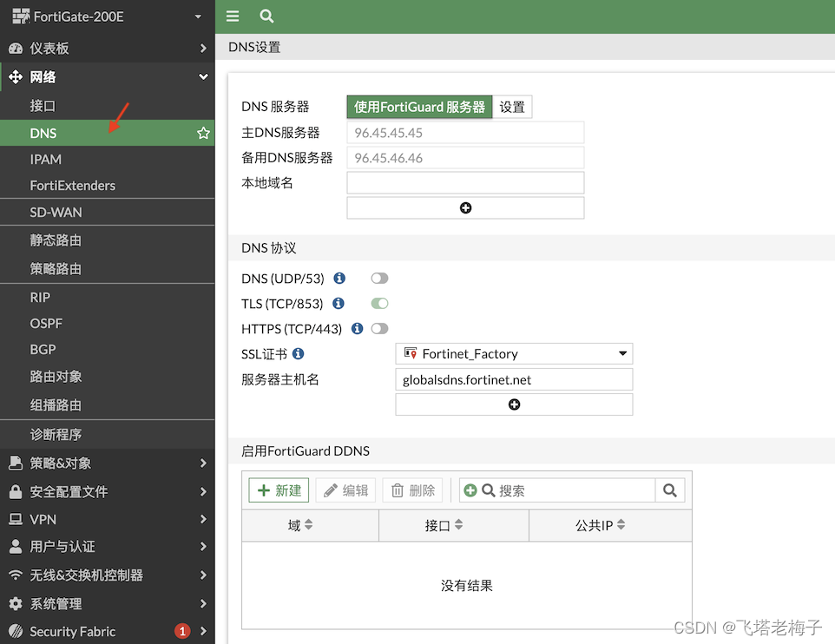This screenshot has width=835, height=644.
Task: Click the 编辑 button
Action: [345, 490]
